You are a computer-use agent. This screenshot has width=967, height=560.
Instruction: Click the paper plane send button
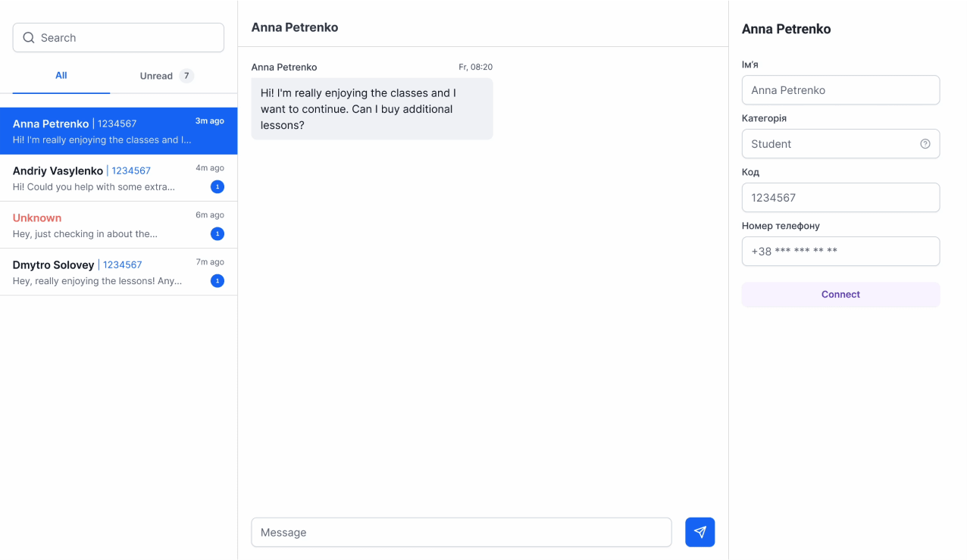(699, 532)
